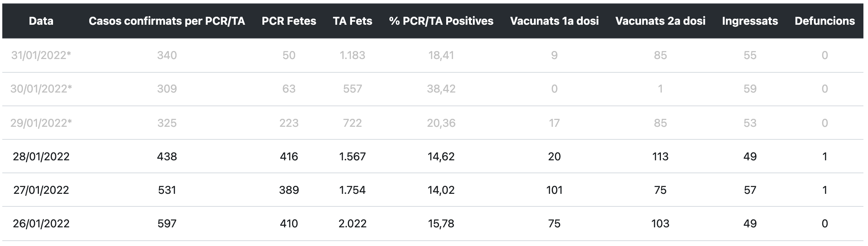Select the Ingressats column header

pos(750,21)
